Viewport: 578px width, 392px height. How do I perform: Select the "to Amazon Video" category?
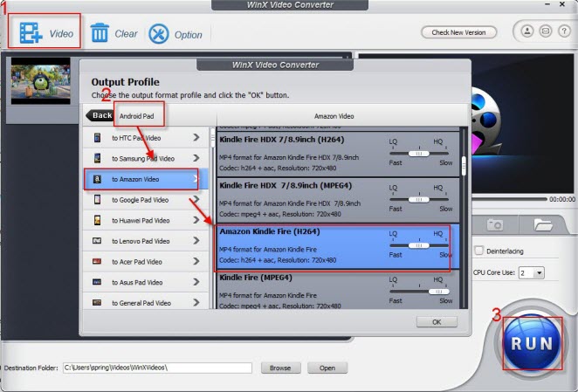pyautogui.click(x=146, y=179)
